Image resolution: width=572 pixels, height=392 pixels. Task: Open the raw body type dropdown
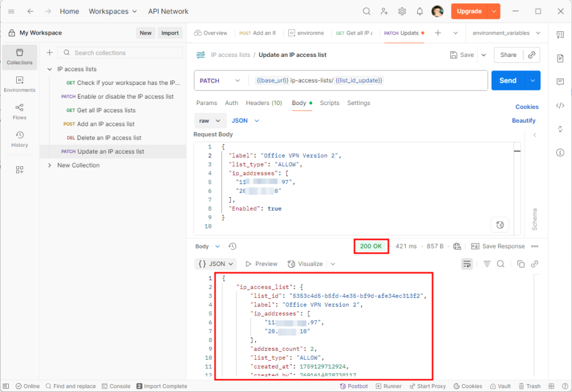(x=210, y=121)
